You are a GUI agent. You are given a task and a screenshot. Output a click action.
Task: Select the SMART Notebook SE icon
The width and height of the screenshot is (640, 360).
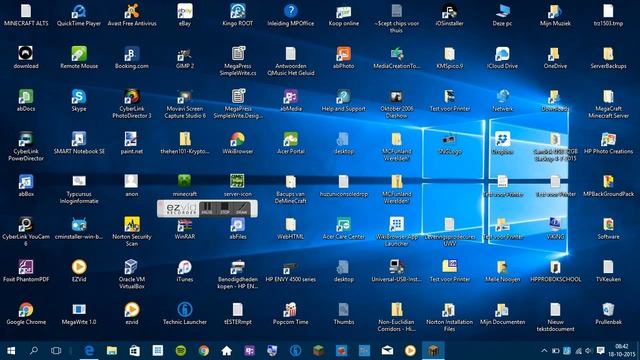coord(79,143)
